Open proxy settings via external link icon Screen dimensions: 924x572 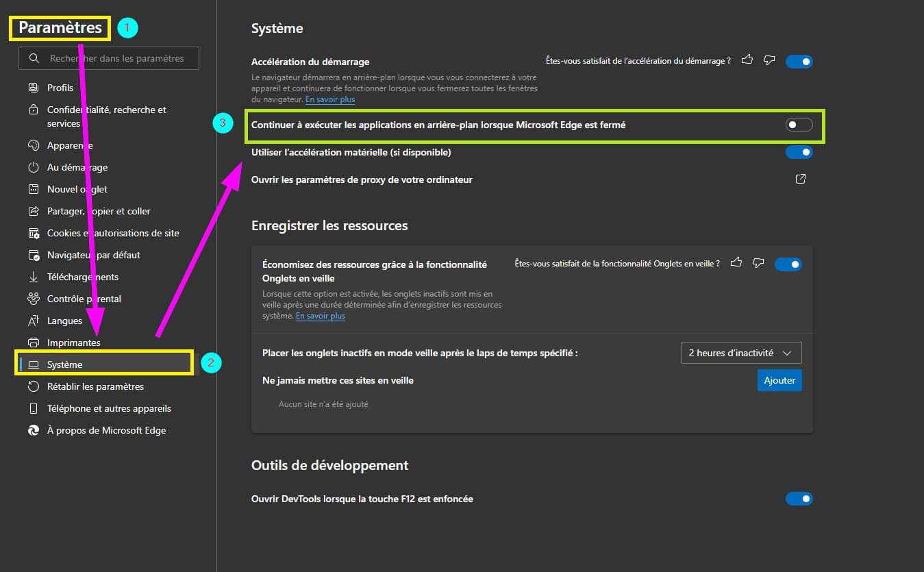pyautogui.click(x=800, y=179)
